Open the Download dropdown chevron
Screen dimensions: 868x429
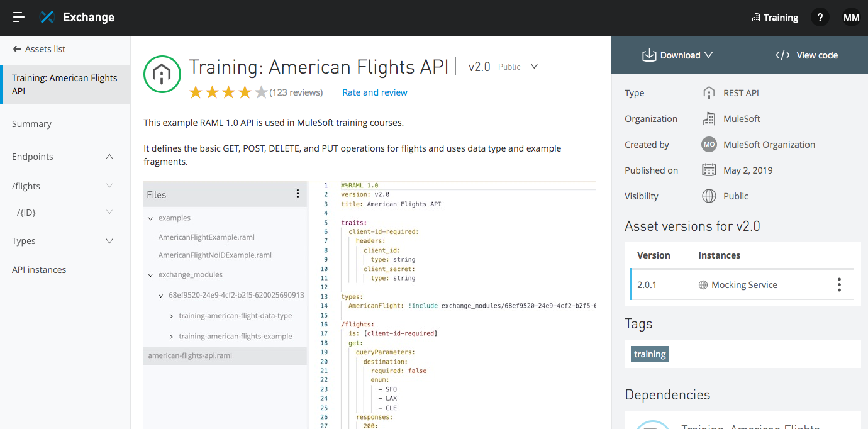coord(708,55)
